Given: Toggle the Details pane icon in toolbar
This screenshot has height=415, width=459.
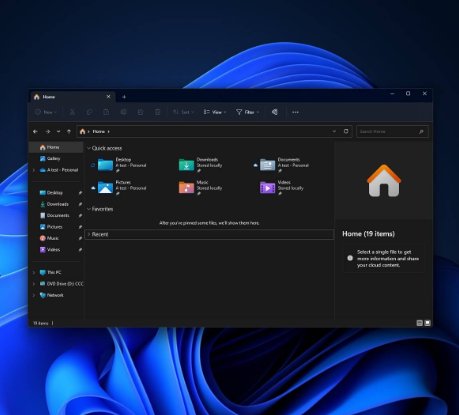Looking at the screenshot, I should pos(274,112).
